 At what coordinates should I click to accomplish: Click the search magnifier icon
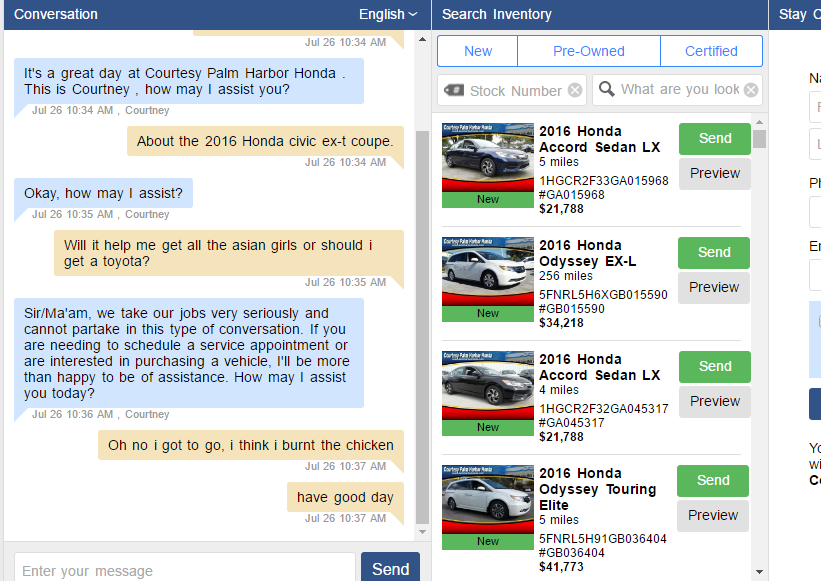tap(606, 89)
